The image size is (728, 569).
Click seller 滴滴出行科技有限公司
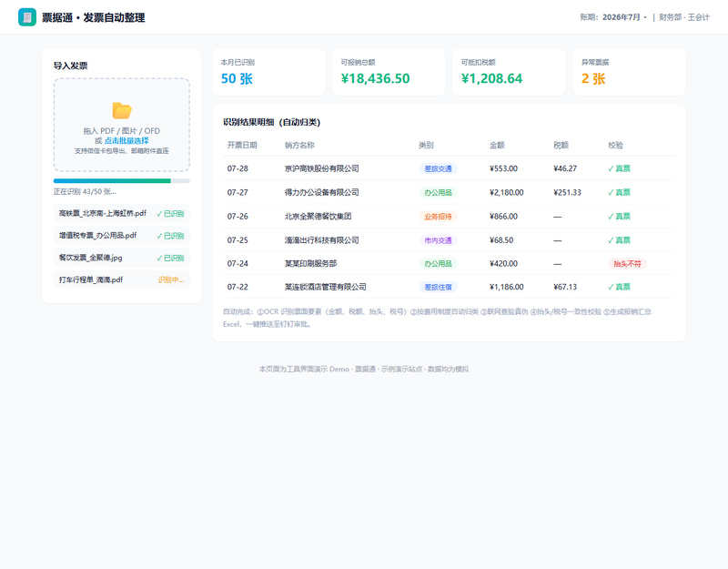tap(322, 240)
